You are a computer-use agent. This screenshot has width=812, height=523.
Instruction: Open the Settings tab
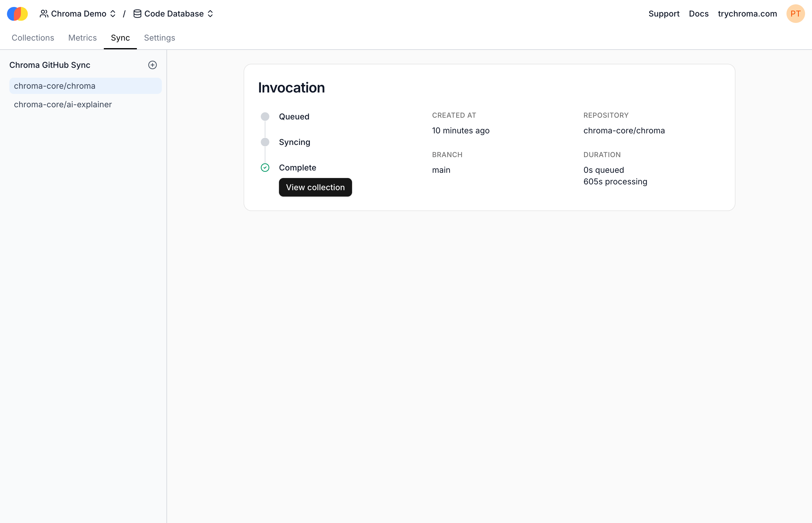[x=159, y=38]
